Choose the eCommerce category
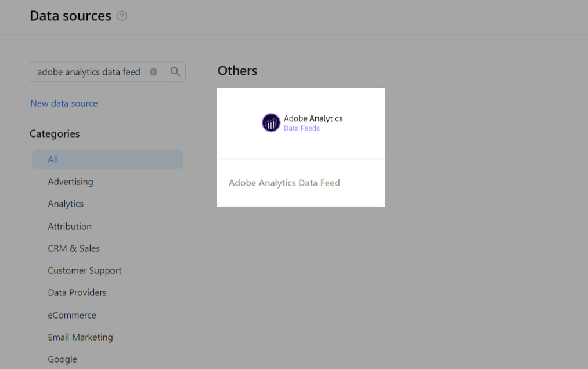The image size is (588, 369). click(x=72, y=315)
